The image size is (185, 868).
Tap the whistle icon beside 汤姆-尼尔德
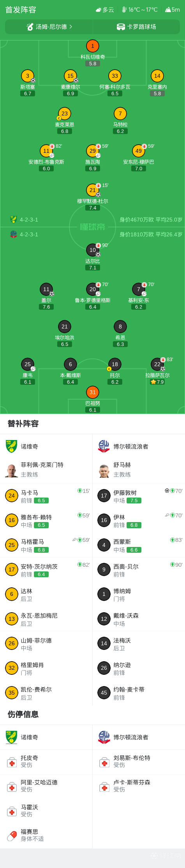tap(30, 27)
